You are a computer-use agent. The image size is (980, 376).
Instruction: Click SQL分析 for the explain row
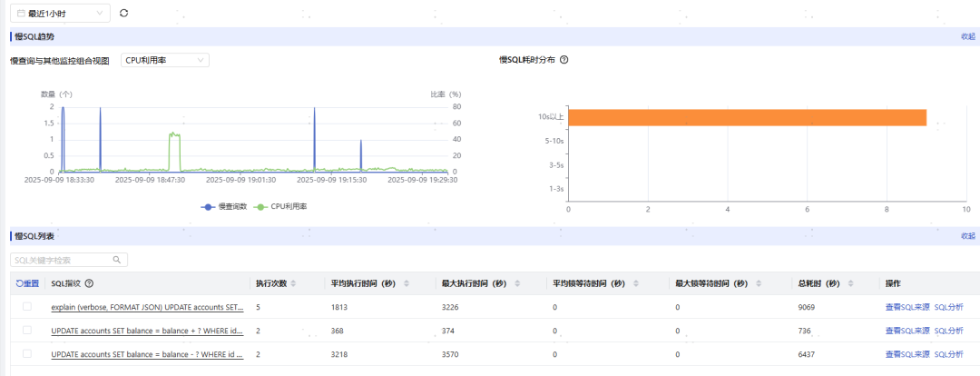click(949, 307)
